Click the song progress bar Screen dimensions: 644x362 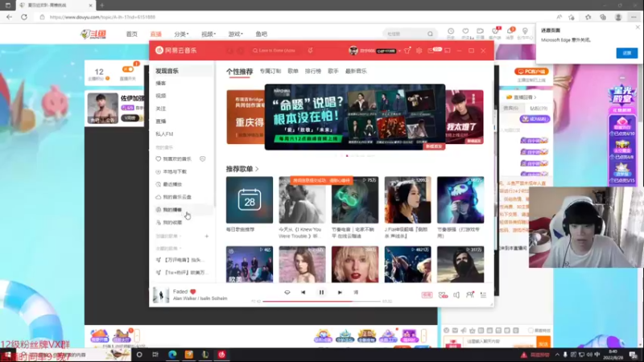(321, 301)
